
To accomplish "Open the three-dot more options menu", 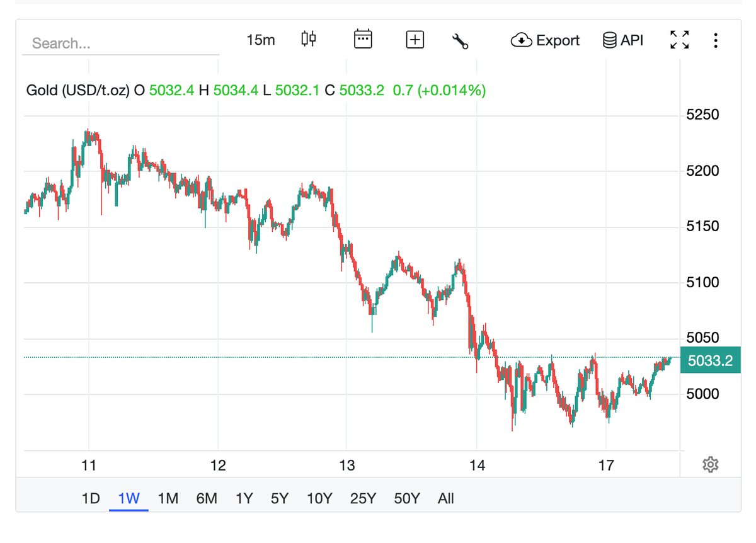I will (x=716, y=40).
